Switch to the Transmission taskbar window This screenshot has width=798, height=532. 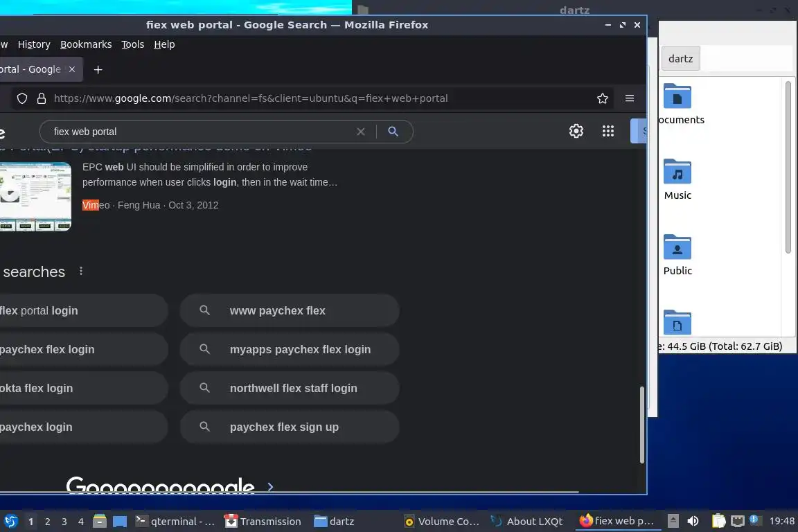pyautogui.click(x=263, y=522)
